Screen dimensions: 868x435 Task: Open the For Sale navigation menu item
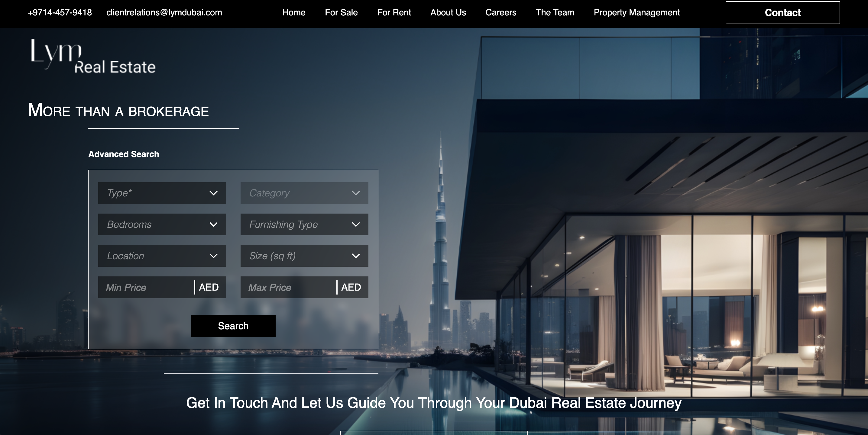(x=341, y=12)
